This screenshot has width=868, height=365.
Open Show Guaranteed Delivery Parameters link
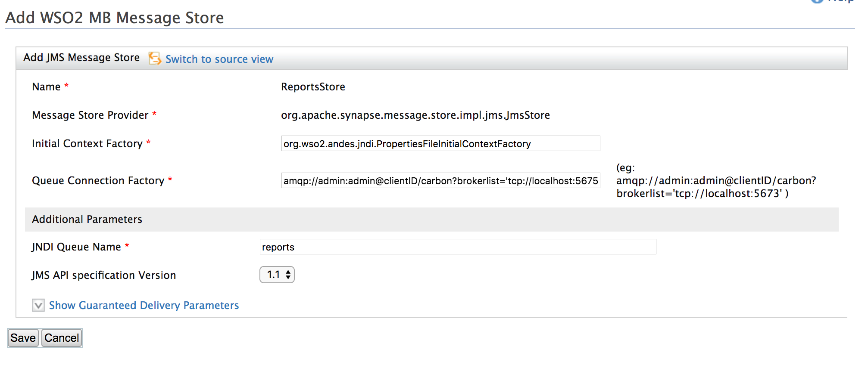(144, 305)
